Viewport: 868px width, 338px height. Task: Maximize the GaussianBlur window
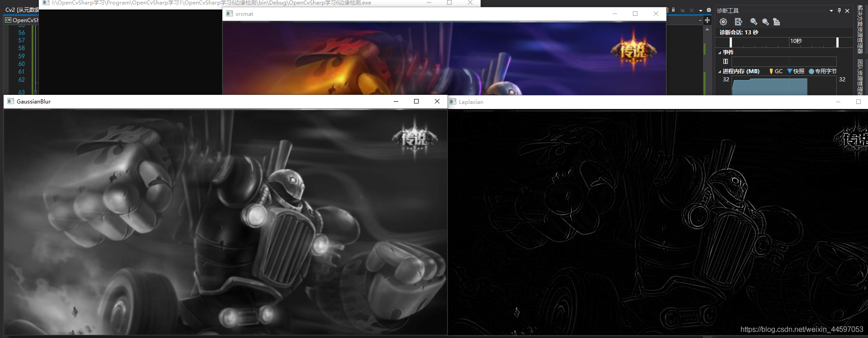click(x=416, y=102)
